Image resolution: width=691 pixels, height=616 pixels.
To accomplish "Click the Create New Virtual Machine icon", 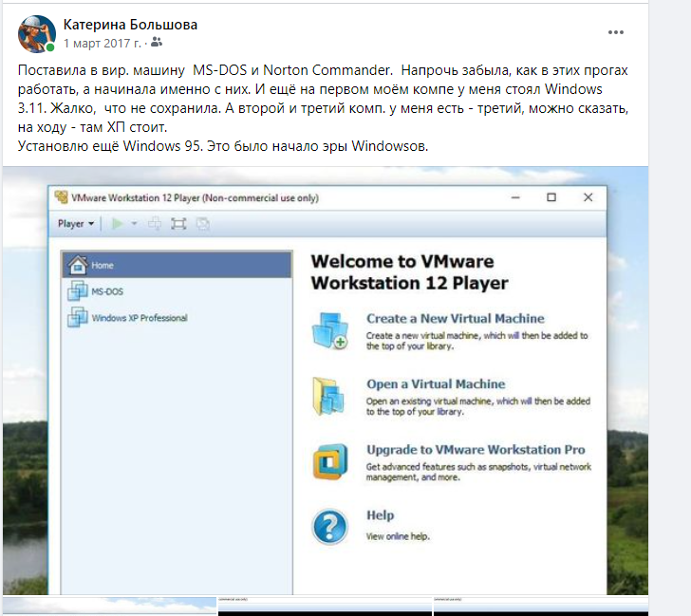I will click(330, 331).
